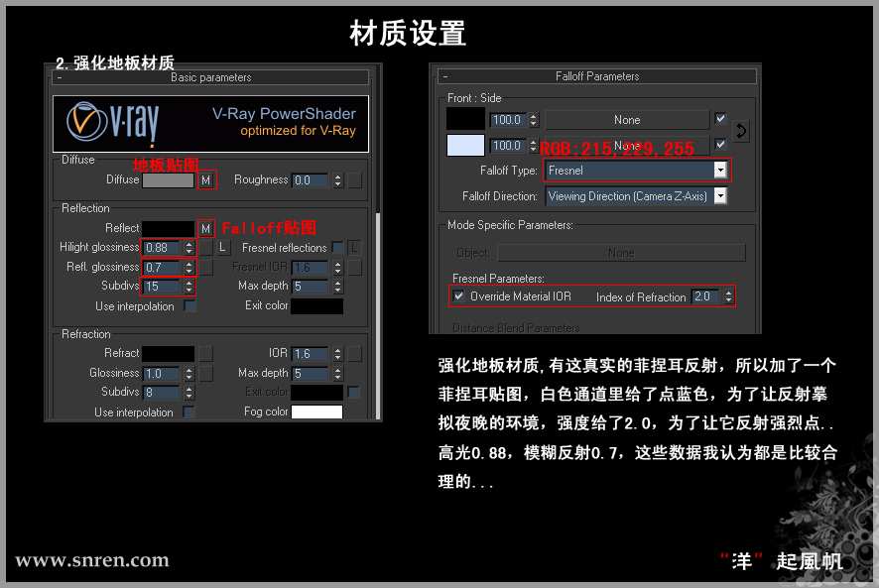Viewport: 879px width, 588px height.
Task: Click the Fog color swatch
Action: click(316, 412)
